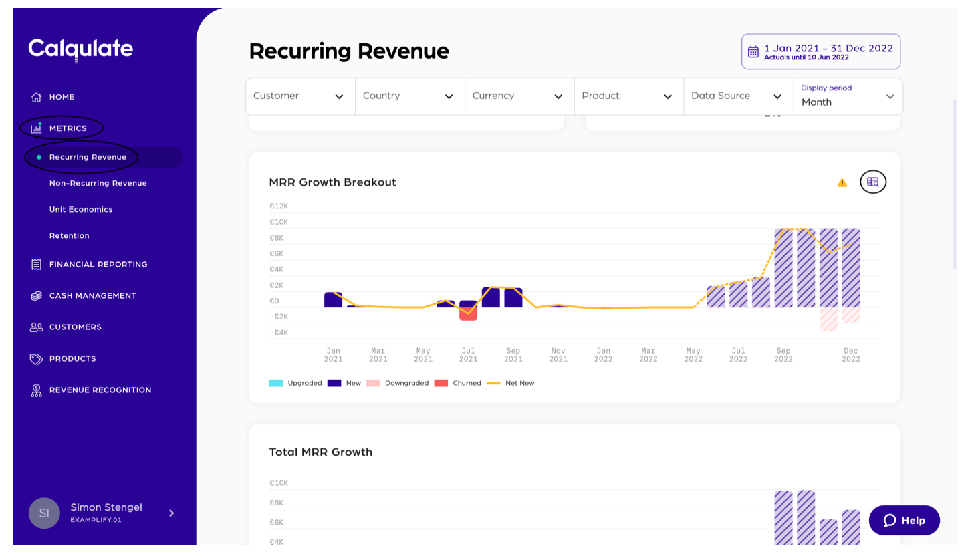Click the Cash Management coins icon
968x560 pixels.
coord(37,295)
